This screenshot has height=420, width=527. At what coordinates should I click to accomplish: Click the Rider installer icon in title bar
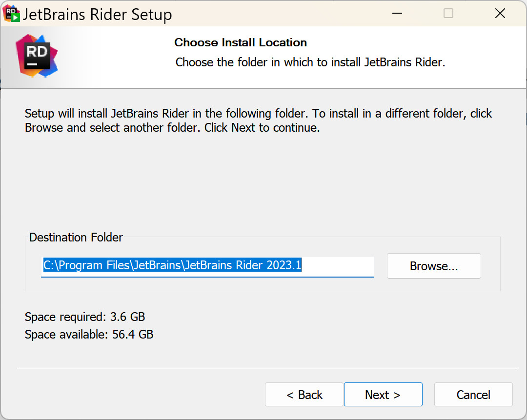point(12,14)
